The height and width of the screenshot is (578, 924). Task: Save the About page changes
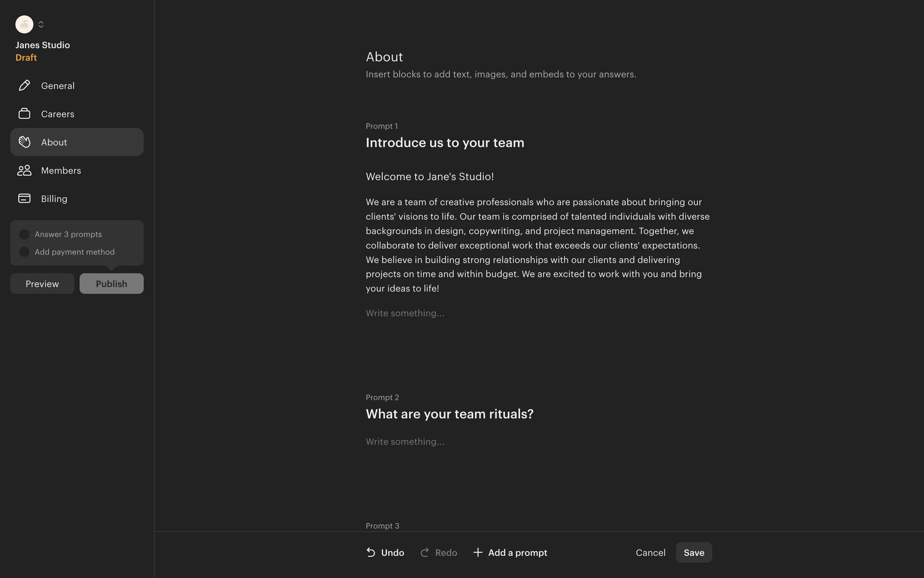pos(693,552)
